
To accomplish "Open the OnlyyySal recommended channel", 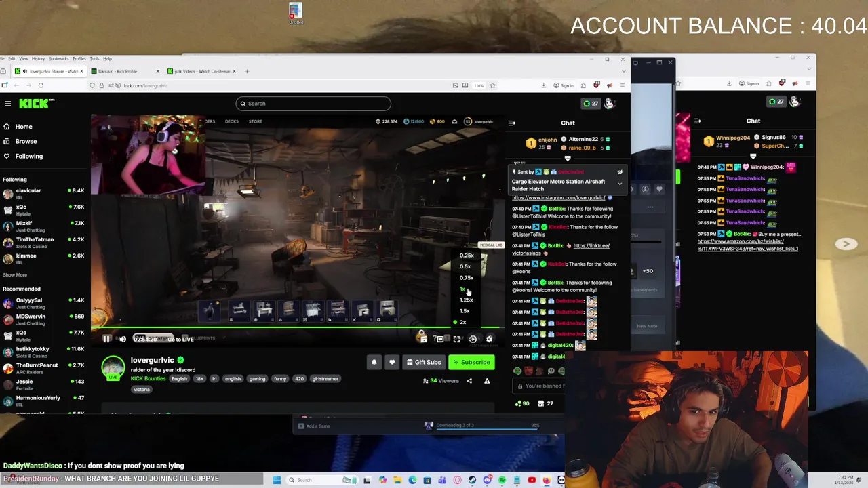I will tap(43, 302).
